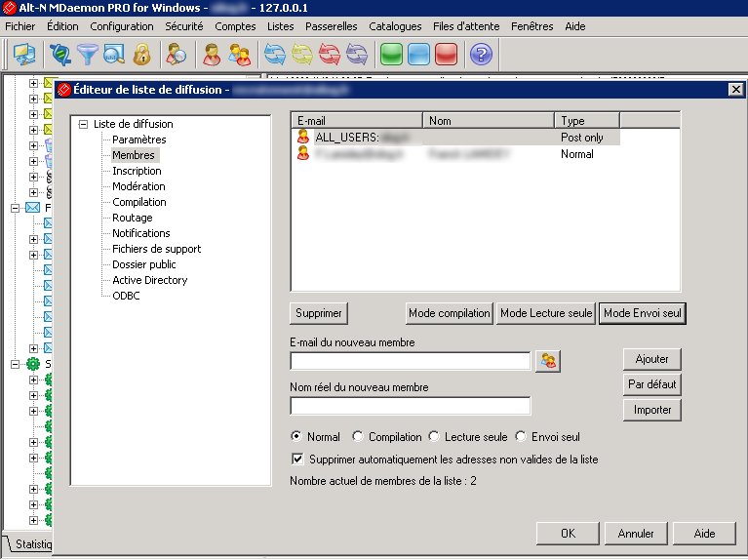Open the Édition menu
Viewport: 748px width, 560px height.
pyautogui.click(x=62, y=26)
